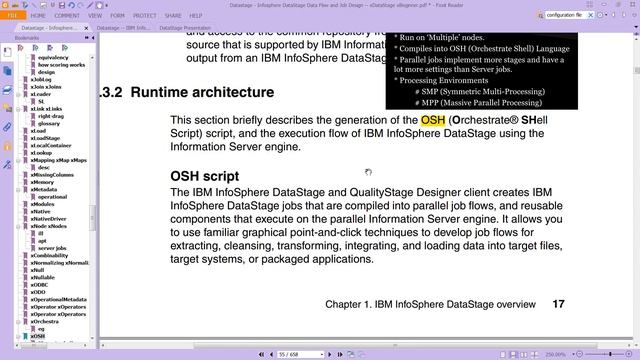Click the third bookmark flag toolbar icon

50,48
